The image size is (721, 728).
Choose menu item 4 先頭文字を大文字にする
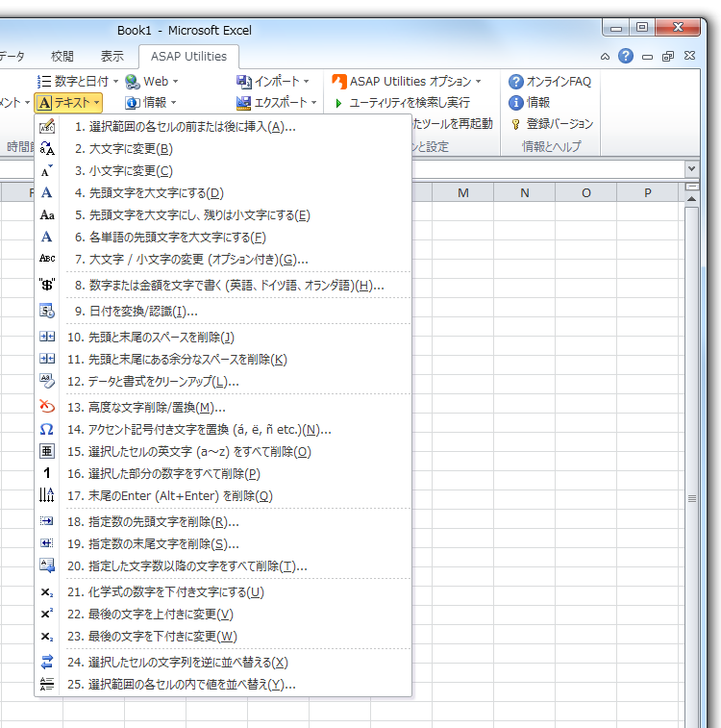coord(223,192)
